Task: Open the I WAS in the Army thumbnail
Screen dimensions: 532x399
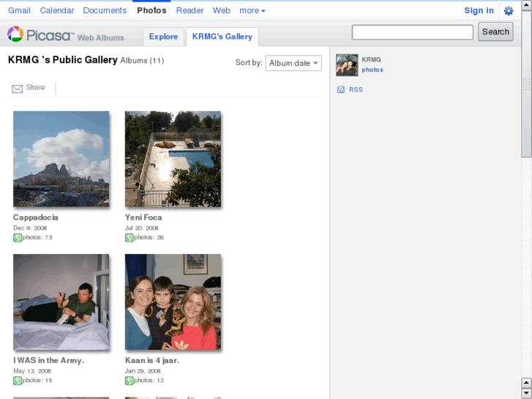Action: [61, 302]
